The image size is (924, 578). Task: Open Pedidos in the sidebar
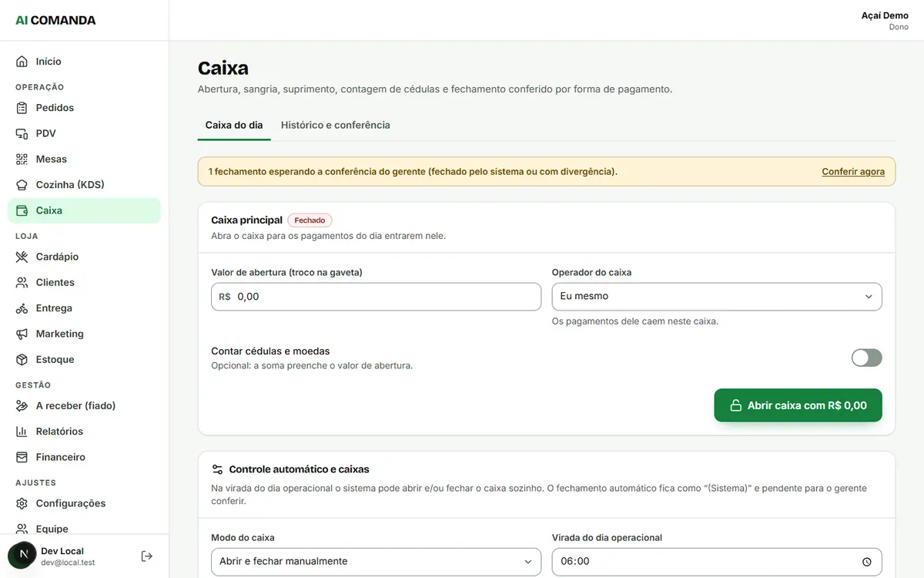[x=84, y=108]
